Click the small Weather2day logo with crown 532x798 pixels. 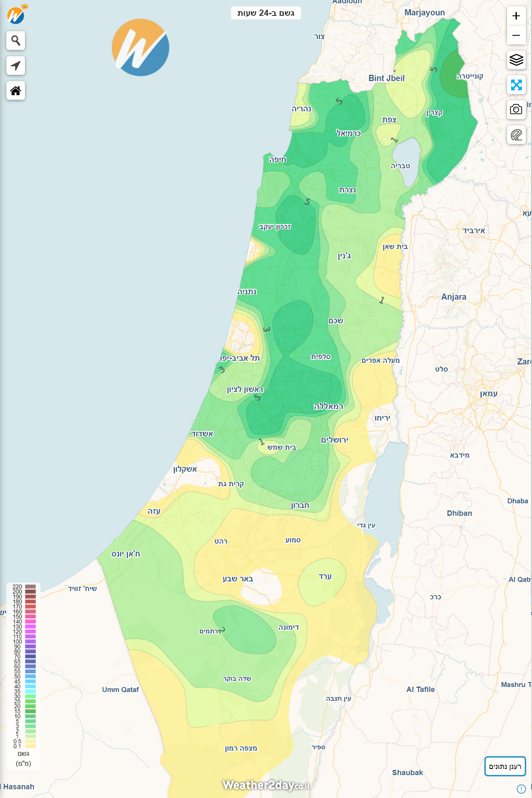coord(16,15)
